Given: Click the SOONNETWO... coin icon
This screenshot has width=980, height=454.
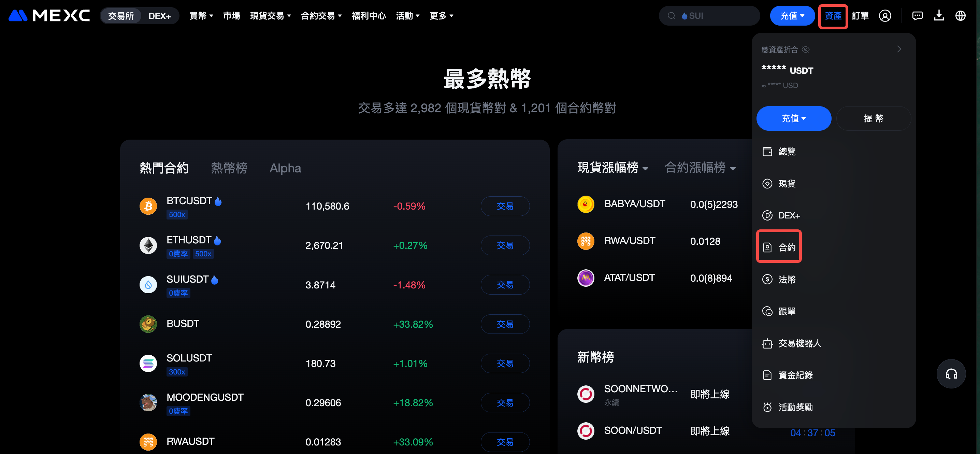Looking at the screenshot, I should pyautogui.click(x=586, y=394).
